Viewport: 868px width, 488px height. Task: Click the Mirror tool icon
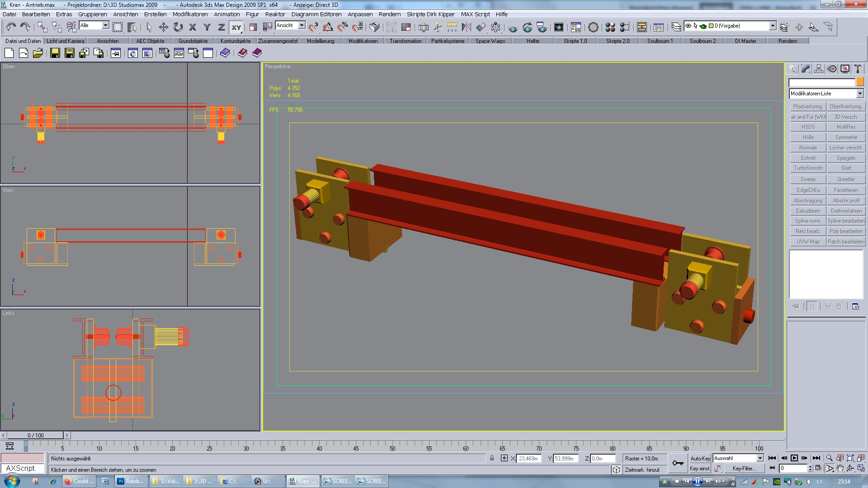tap(467, 28)
